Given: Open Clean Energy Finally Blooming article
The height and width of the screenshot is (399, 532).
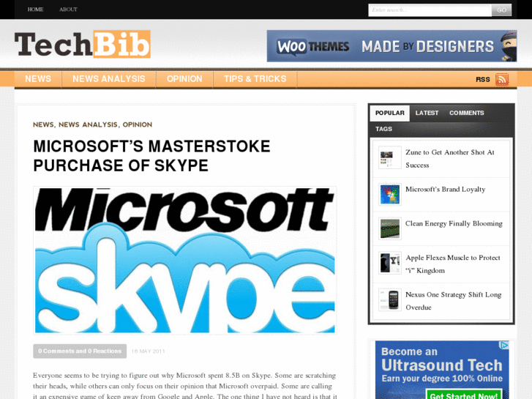Looking at the screenshot, I should (x=454, y=223).
